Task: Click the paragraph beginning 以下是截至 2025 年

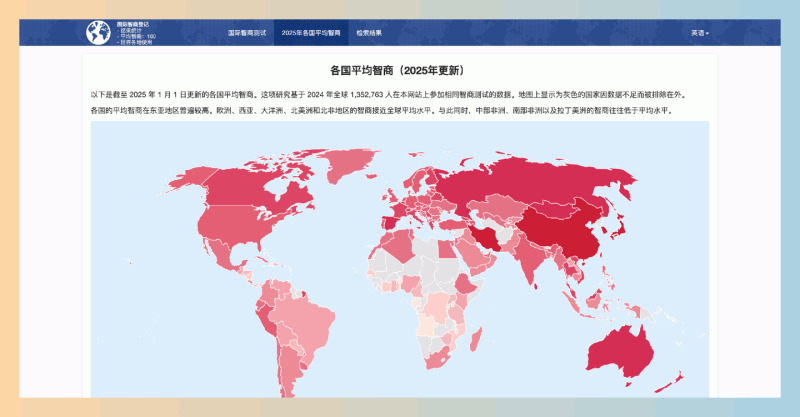Action: pos(389,94)
